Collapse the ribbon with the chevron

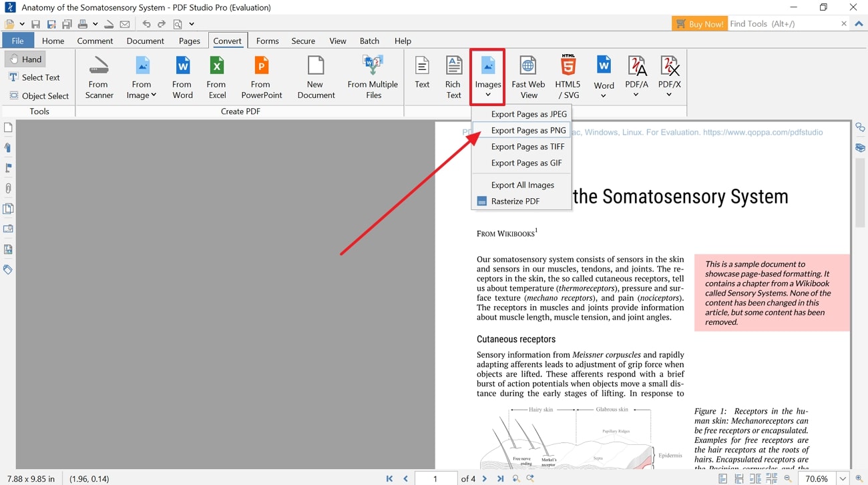[859, 24]
